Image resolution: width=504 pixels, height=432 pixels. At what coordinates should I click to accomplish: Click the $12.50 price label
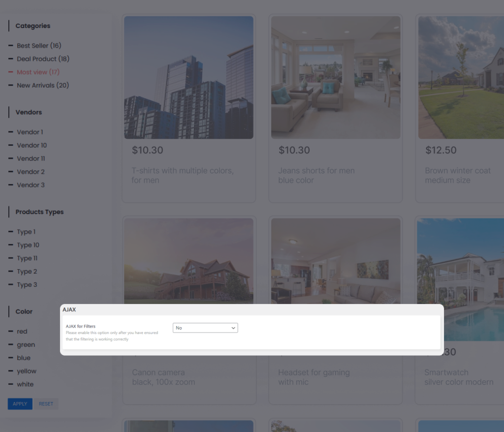[441, 150]
